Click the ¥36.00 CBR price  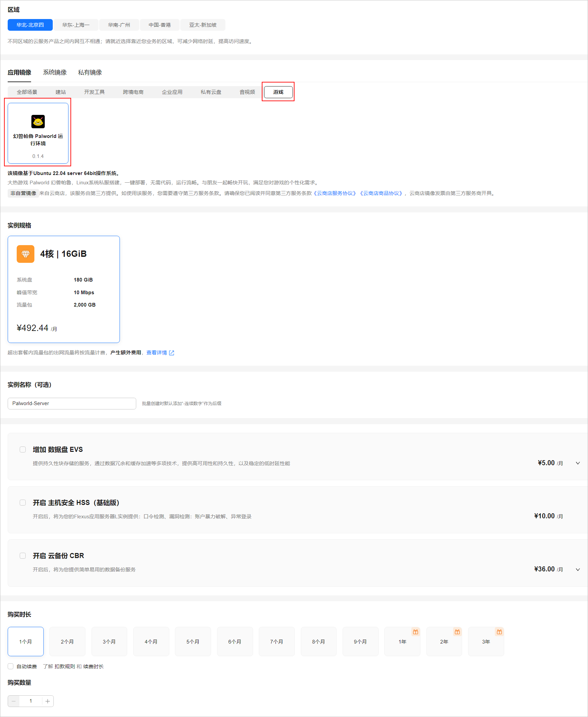(x=549, y=569)
